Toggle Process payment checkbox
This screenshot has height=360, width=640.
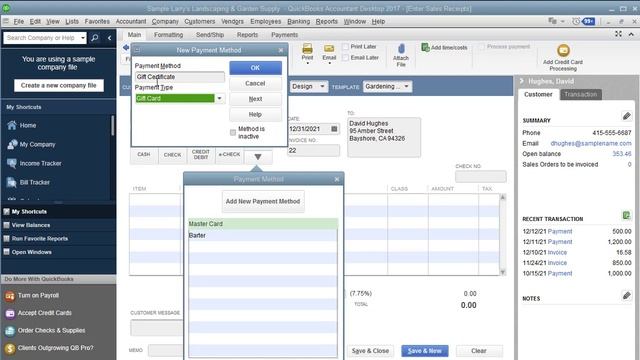click(x=482, y=47)
